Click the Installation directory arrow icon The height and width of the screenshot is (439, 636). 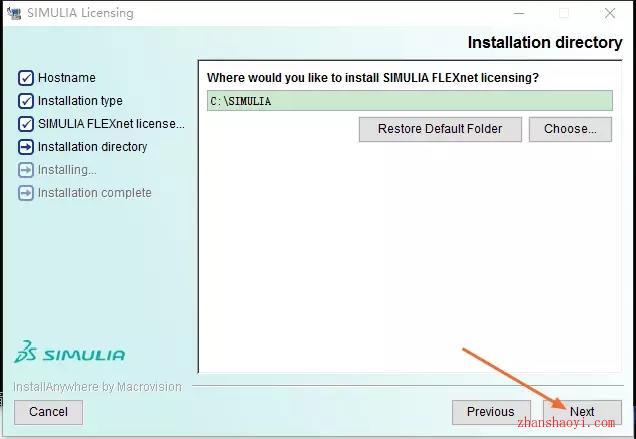pos(26,147)
